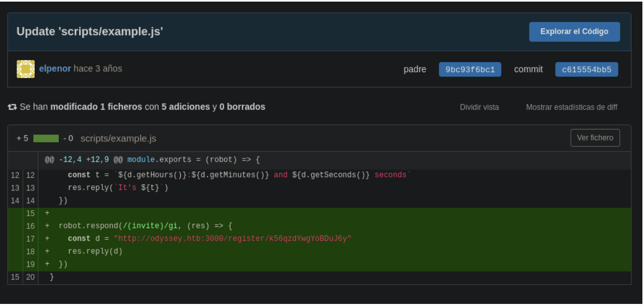Viewport: 644px width, 305px height.
Task: Click new line number 16
Action: (30, 226)
